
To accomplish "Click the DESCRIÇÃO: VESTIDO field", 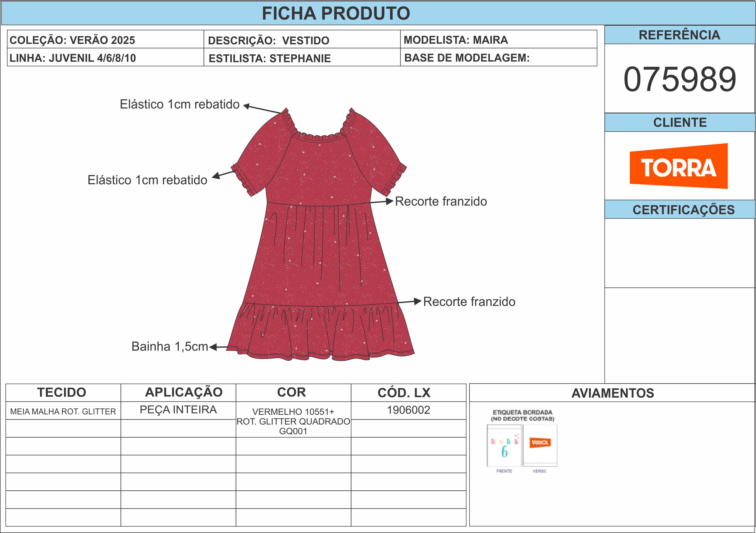I will 269,40.
